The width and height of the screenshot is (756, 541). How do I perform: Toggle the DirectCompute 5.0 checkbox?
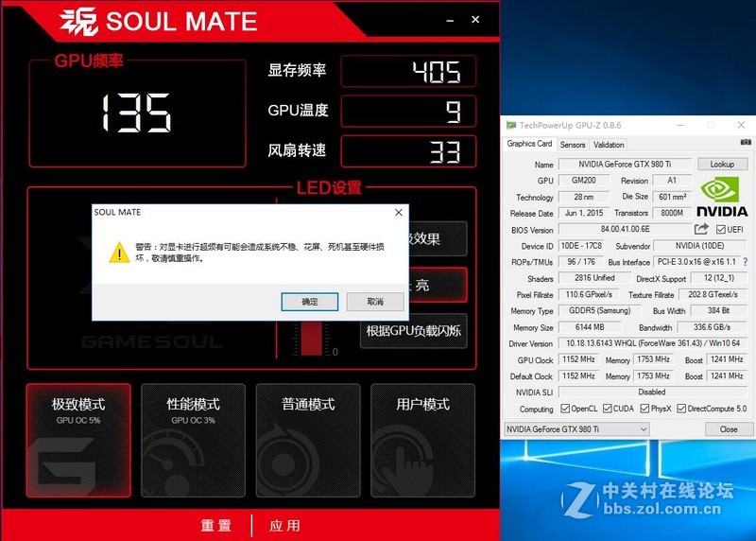click(681, 409)
